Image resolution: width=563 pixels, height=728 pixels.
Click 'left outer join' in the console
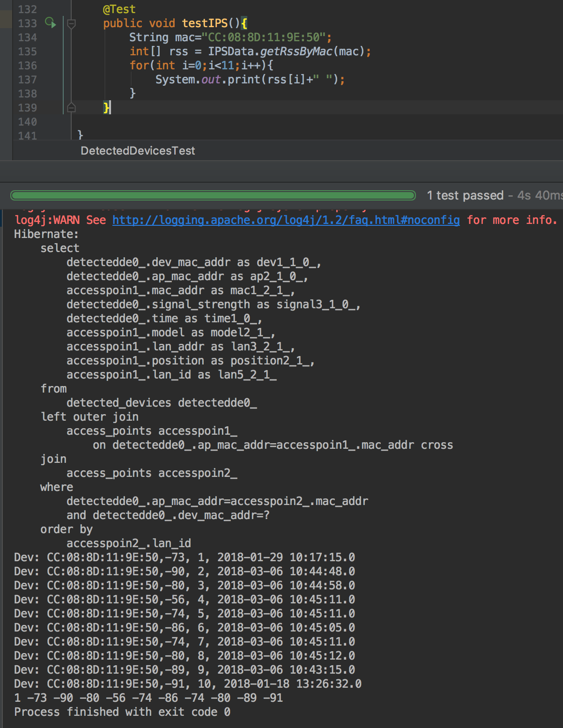pyautogui.click(x=89, y=416)
